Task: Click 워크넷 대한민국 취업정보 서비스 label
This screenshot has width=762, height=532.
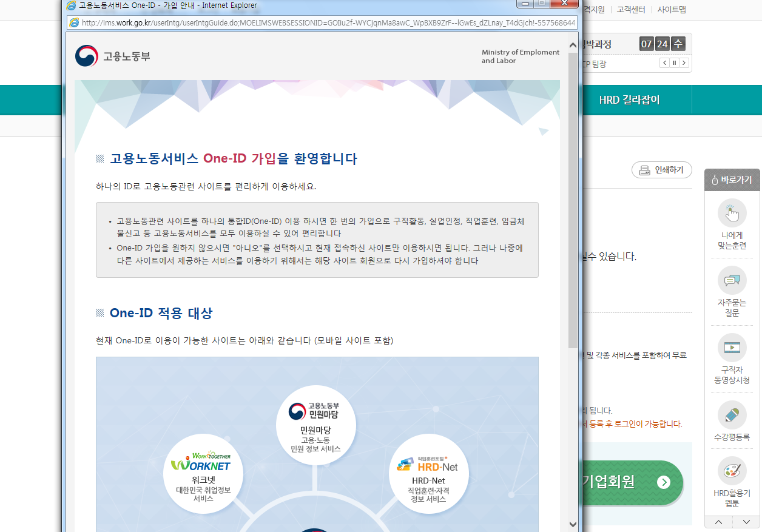Action: coord(203,489)
